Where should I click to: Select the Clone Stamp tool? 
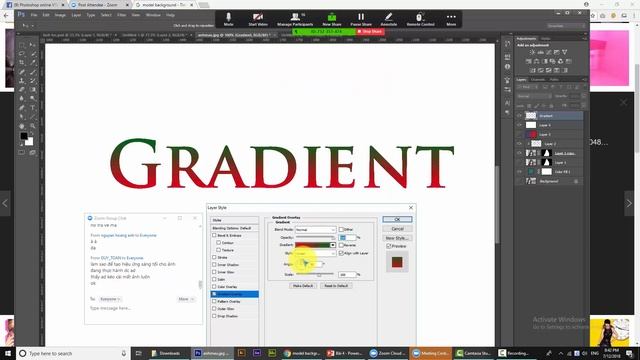[22, 81]
